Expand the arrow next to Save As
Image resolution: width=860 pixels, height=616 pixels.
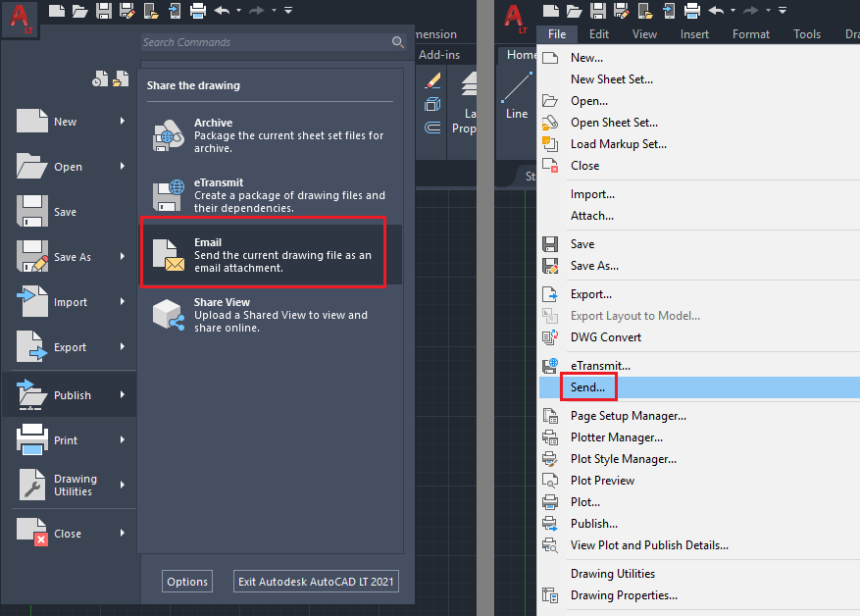pyautogui.click(x=123, y=256)
